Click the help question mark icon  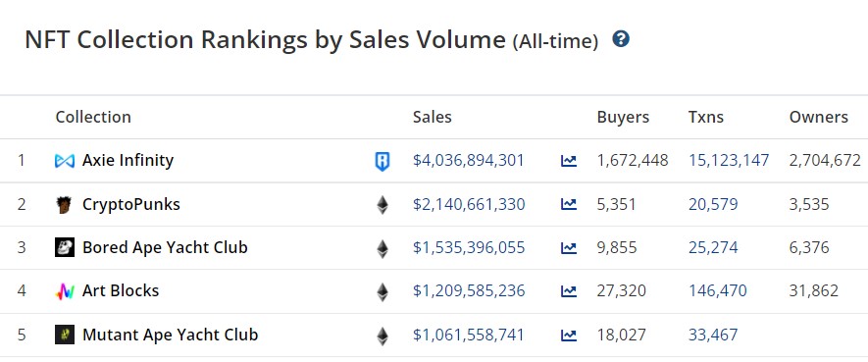[621, 39]
